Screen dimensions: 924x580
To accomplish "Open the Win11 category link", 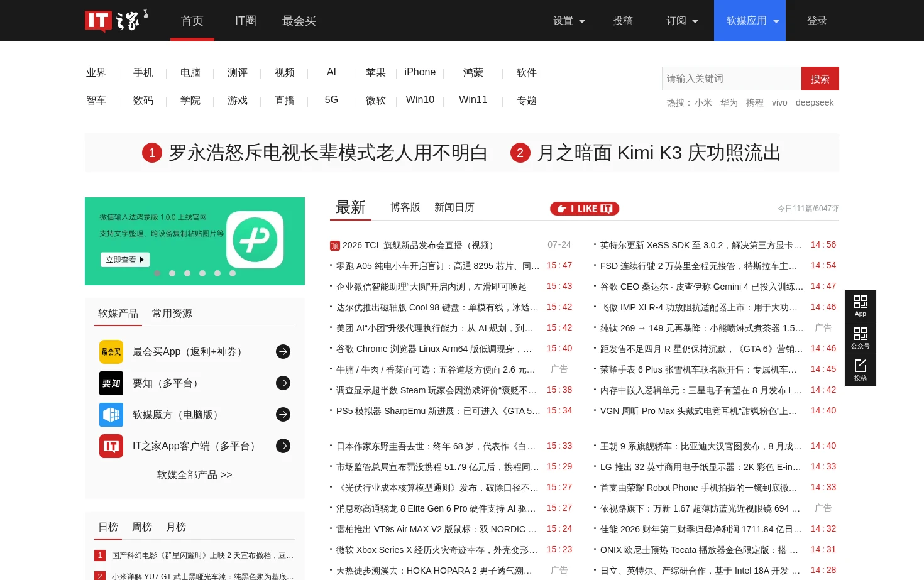I will click(x=473, y=100).
